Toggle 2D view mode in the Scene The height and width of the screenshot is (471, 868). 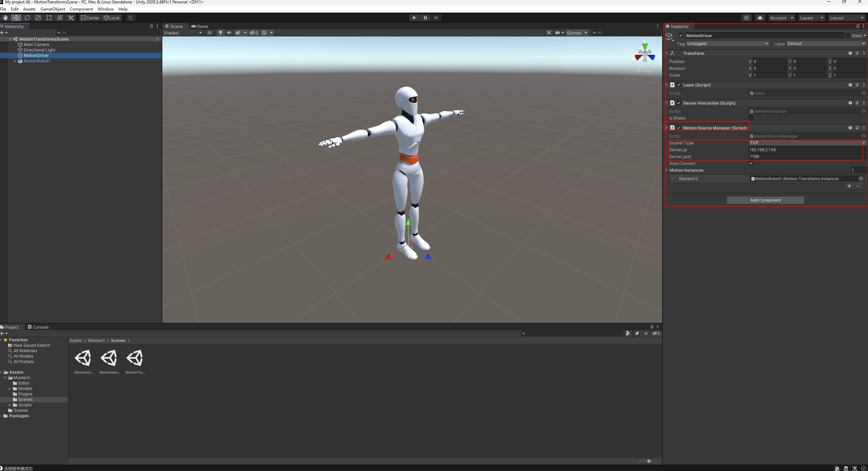click(x=209, y=33)
